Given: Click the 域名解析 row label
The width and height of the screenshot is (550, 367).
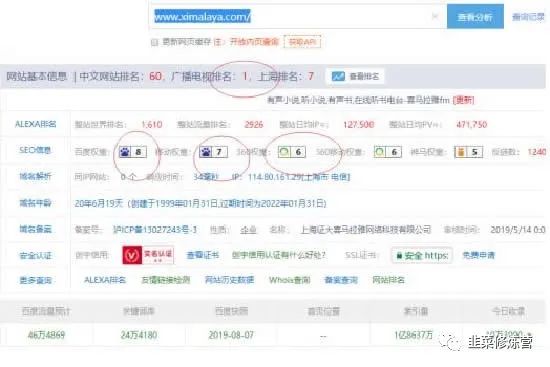Looking at the screenshot, I should tap(35, 176).
